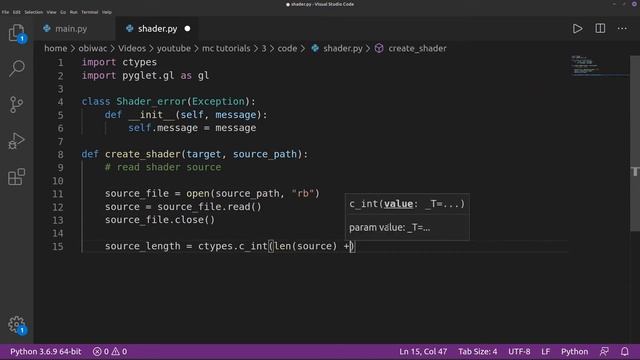This screenshot has height=360, width=640.
Task: Click 'param value: _T=...' in hint popup
Action: (x=389, y=227)
